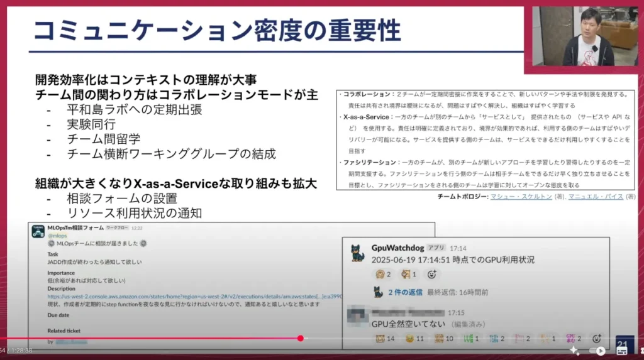This screenshot has width=644, height=360.
Task: Click the GpuWatchdog dog avatar icon
Action: (x=357, y=253)
